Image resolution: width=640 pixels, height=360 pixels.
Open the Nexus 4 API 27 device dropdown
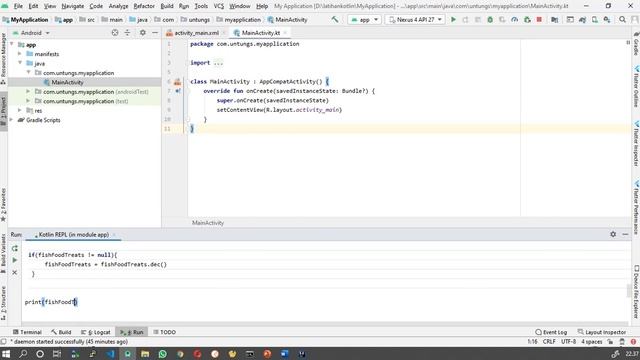[x=415, y=20]
